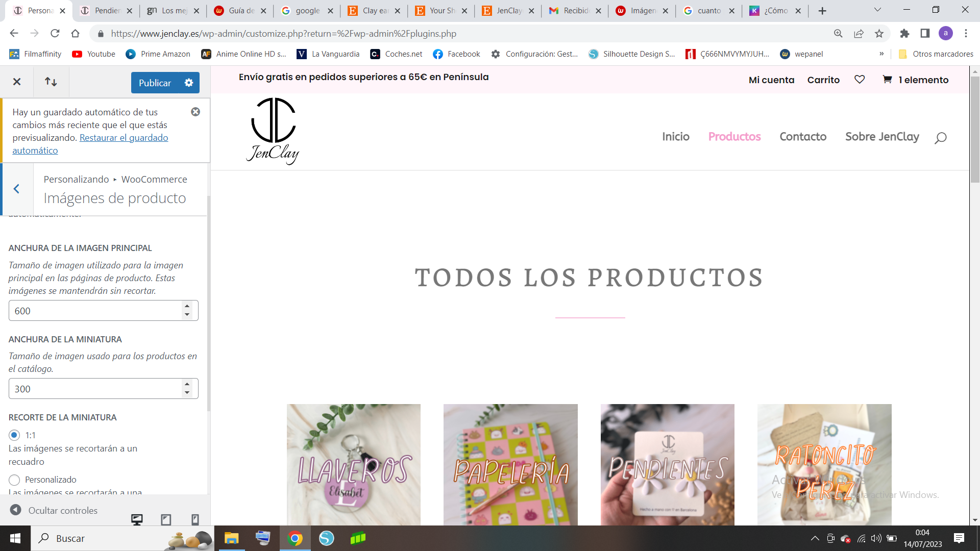Viewport: 980px width, 551px height.
Task: Open the Contacto menu item
Action: click(x=803, y=137)
